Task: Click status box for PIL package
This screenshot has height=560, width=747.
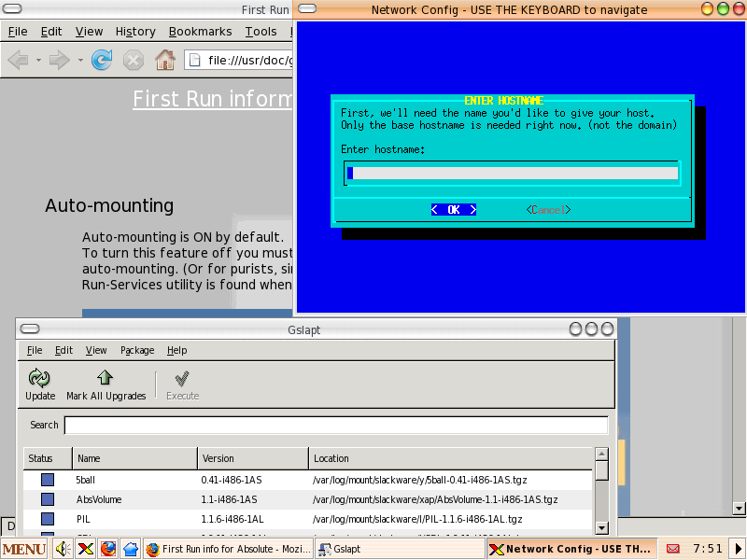Action: tap(48, 519)
